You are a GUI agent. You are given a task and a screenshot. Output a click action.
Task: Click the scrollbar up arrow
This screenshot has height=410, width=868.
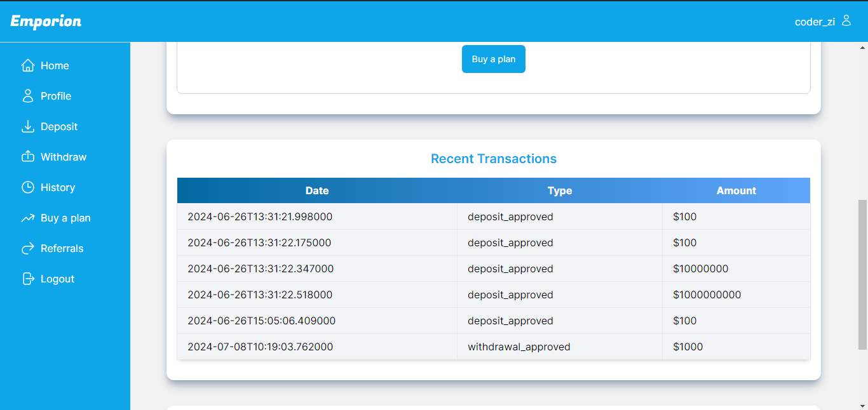[x=862, y=48]
